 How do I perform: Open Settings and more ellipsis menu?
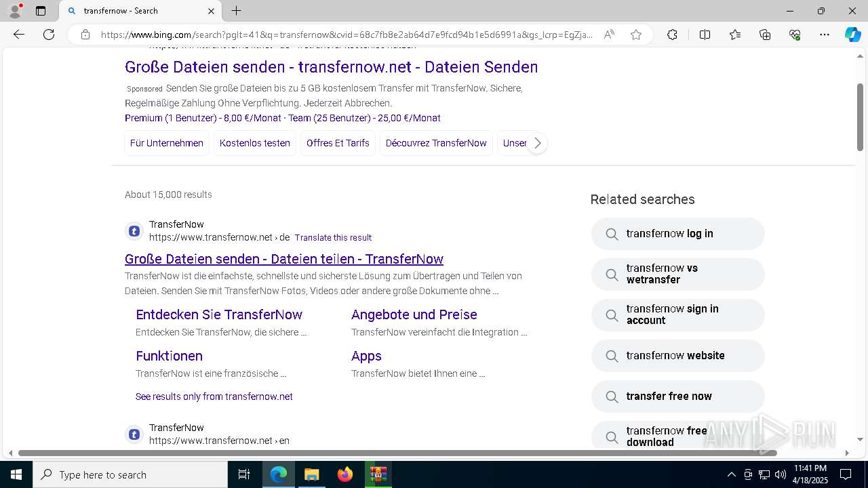point(825,35)
